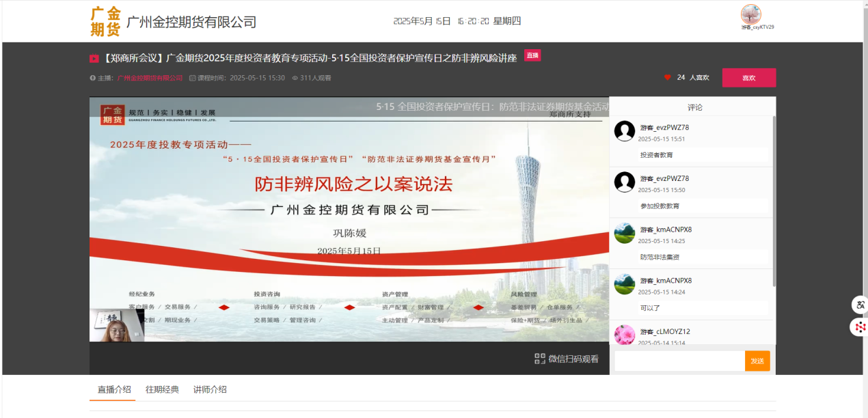Click the comment text input field

click(x=679, y=361)
